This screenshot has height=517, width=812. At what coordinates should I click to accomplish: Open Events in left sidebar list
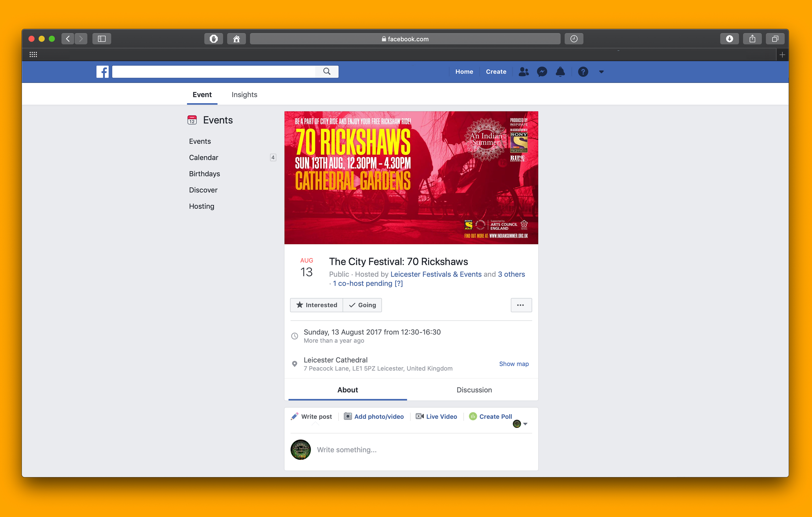pos(200,141)
